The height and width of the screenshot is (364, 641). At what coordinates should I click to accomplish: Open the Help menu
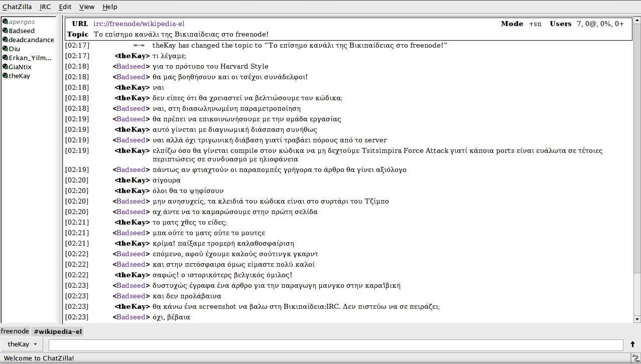point(109,7)
